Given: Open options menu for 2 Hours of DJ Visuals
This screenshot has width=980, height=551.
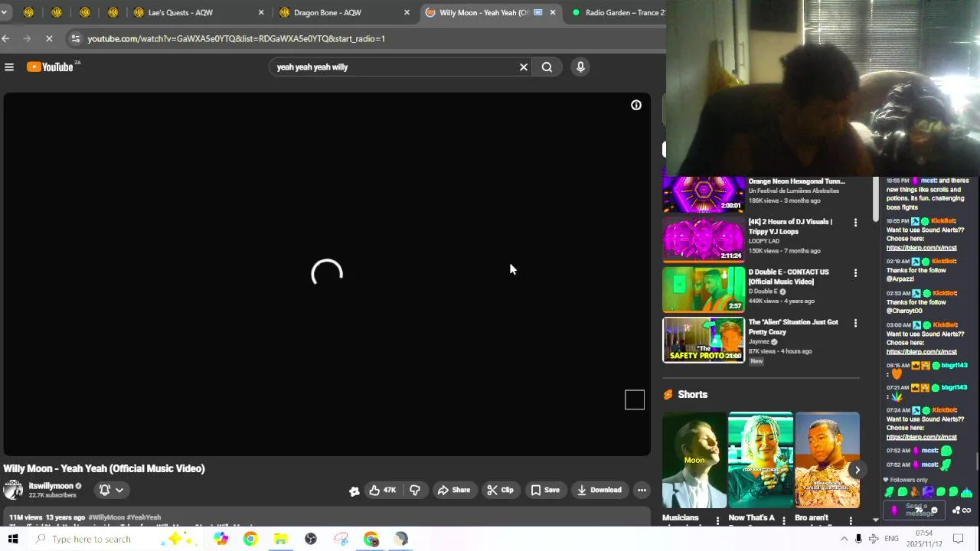Looking at the screenshot, I should (855, 223).
